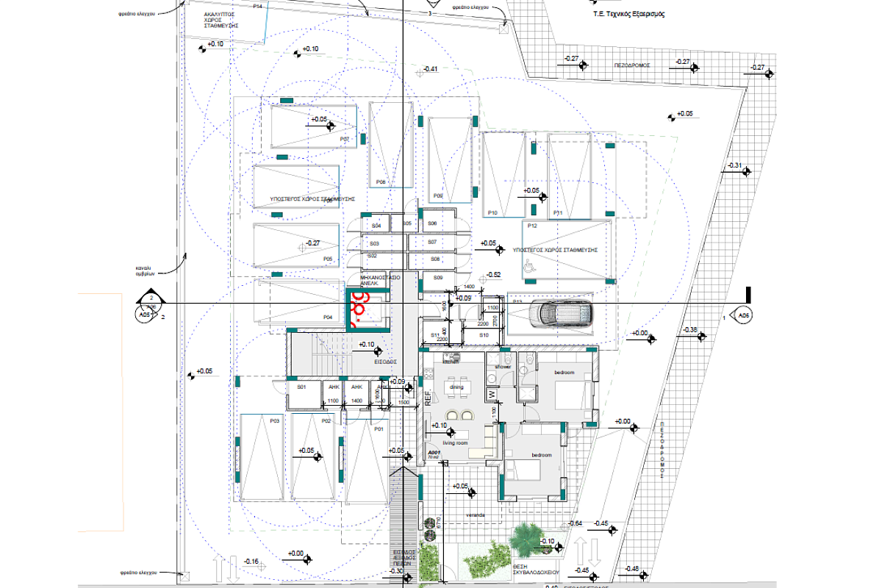Select storage room S06 label
The image size is (882, 588).
432,223
